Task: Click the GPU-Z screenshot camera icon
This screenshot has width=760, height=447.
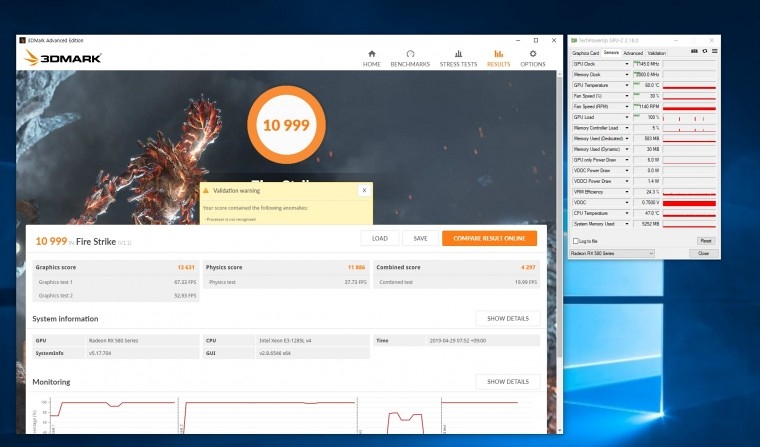Action: (x=694, y=51)
